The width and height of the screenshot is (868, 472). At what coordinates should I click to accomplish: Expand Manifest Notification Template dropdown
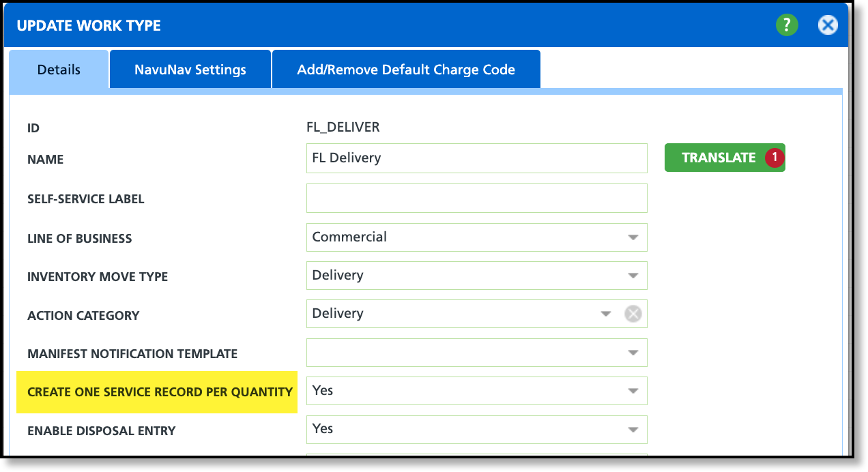[x=633, y=353]
